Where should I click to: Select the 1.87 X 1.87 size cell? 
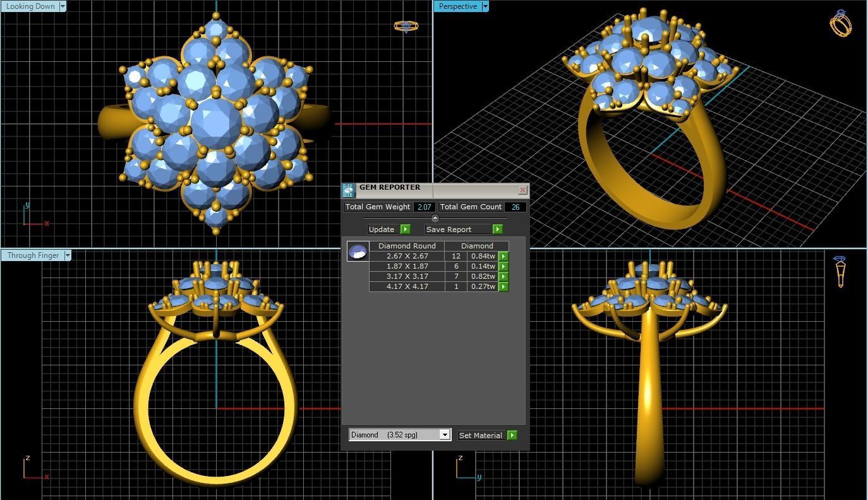tap(407, 266)
